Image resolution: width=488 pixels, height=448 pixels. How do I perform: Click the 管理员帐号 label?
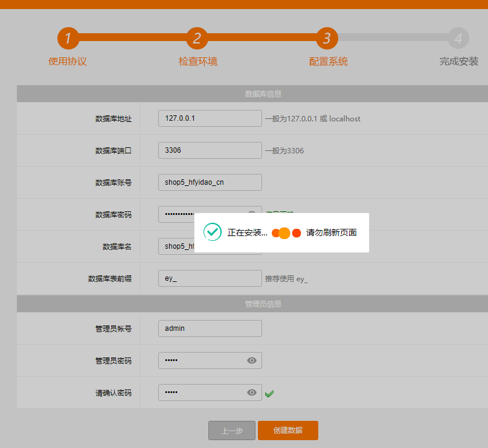(114, 329)
